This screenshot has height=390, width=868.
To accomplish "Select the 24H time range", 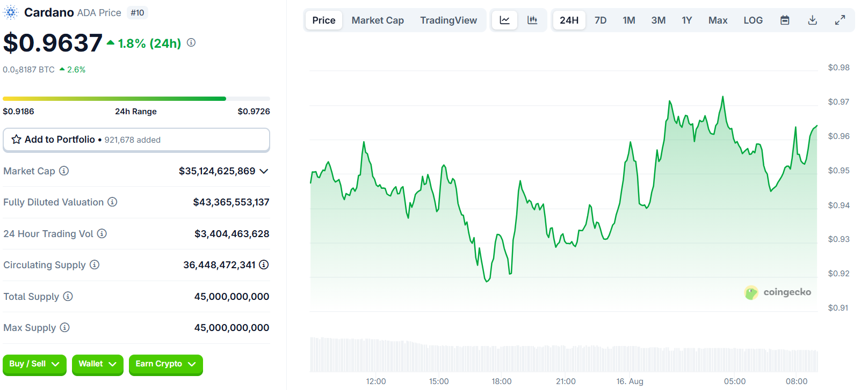I will pos(569,20).
